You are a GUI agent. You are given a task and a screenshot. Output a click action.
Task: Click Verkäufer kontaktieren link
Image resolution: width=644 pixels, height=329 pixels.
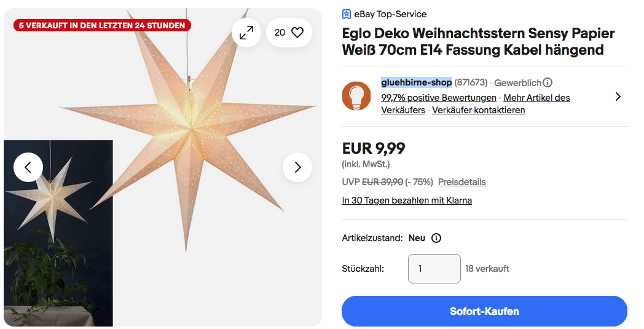479,110
